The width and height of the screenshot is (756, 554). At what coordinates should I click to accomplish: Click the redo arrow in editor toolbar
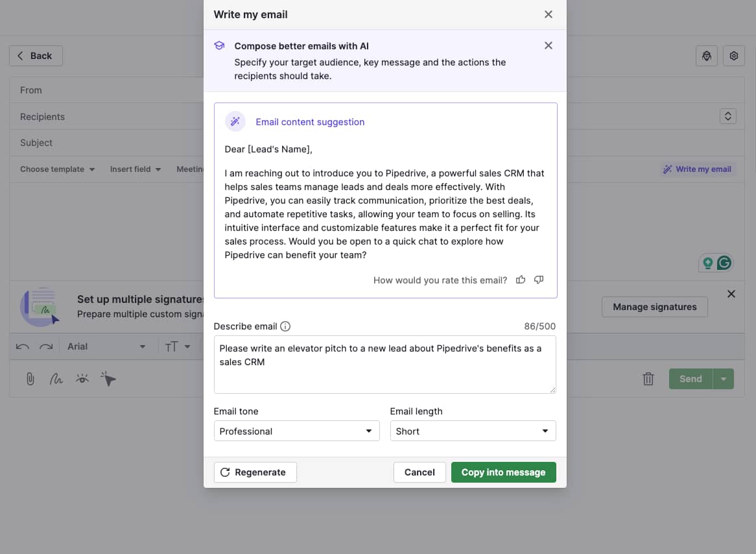pyautogui.click(x=46, y=346)
